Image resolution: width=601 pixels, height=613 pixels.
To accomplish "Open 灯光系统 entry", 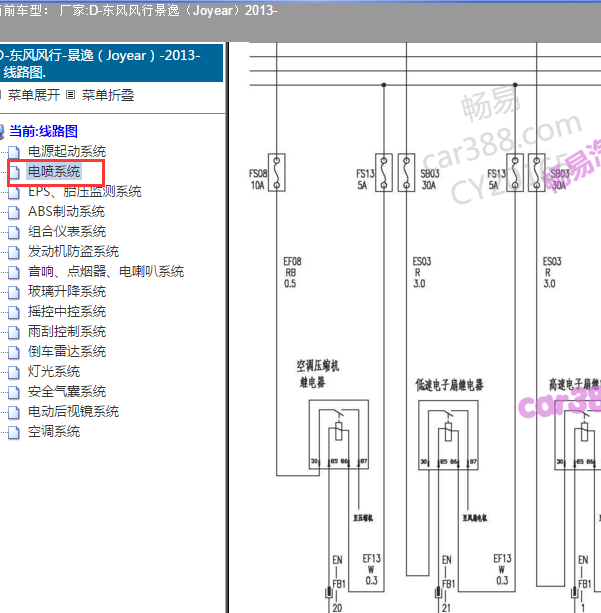I will pos(54,371).
